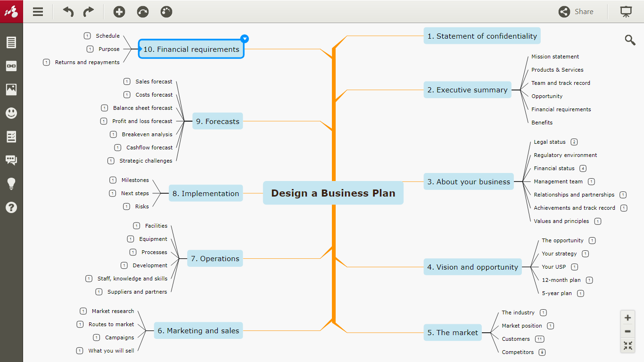This screenshot has height=362, width=644.
Task: Open the map theme options icon
Action: click(x=166, y=11)
